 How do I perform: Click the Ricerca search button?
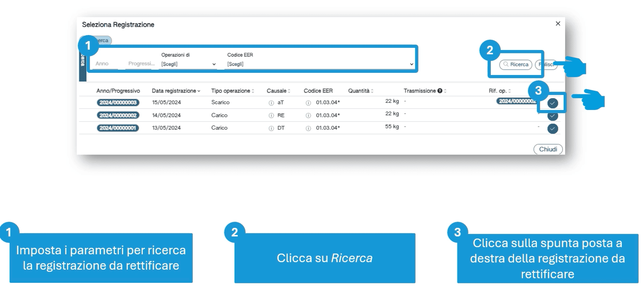point(515,65)
